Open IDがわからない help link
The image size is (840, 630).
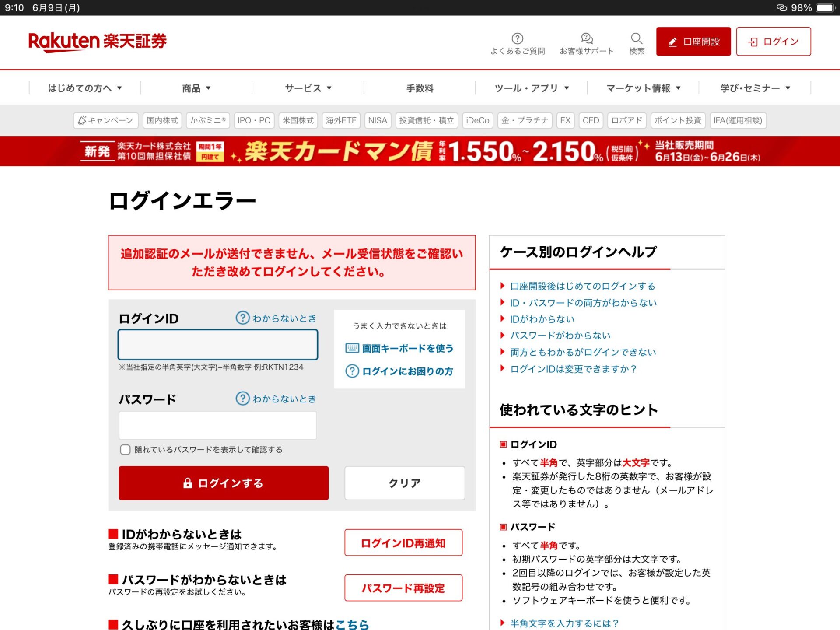pyautogui.click(x=542, y=319)
